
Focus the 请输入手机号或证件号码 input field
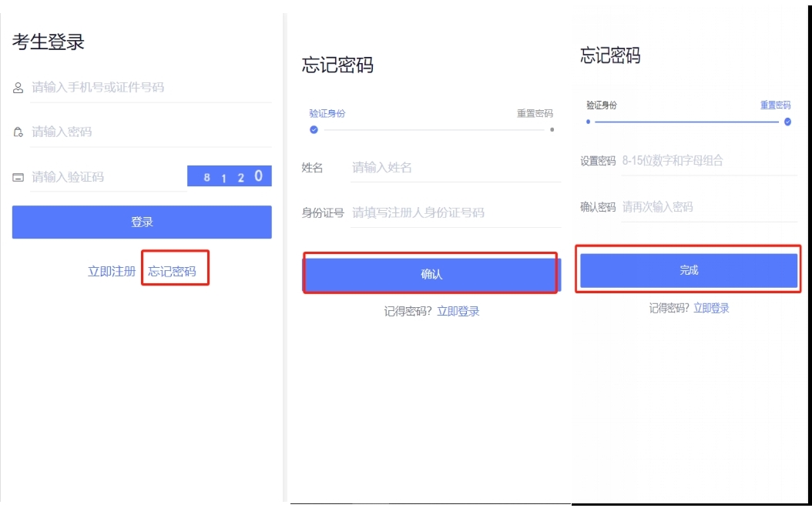click(150, 88)
